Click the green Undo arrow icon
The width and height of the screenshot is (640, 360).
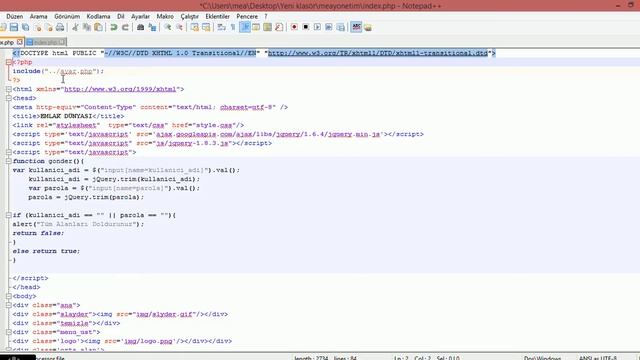pyautogui.click(x=114, y=27)
